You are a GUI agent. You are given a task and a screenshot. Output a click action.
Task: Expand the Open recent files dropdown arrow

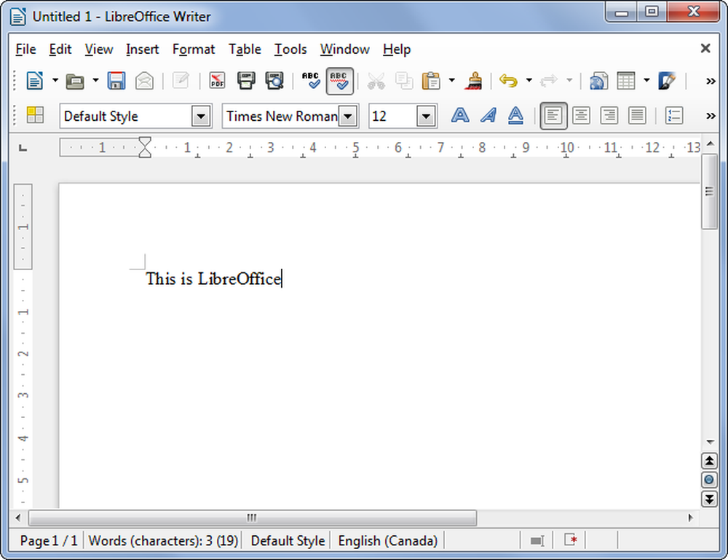[x=95, y=81]
